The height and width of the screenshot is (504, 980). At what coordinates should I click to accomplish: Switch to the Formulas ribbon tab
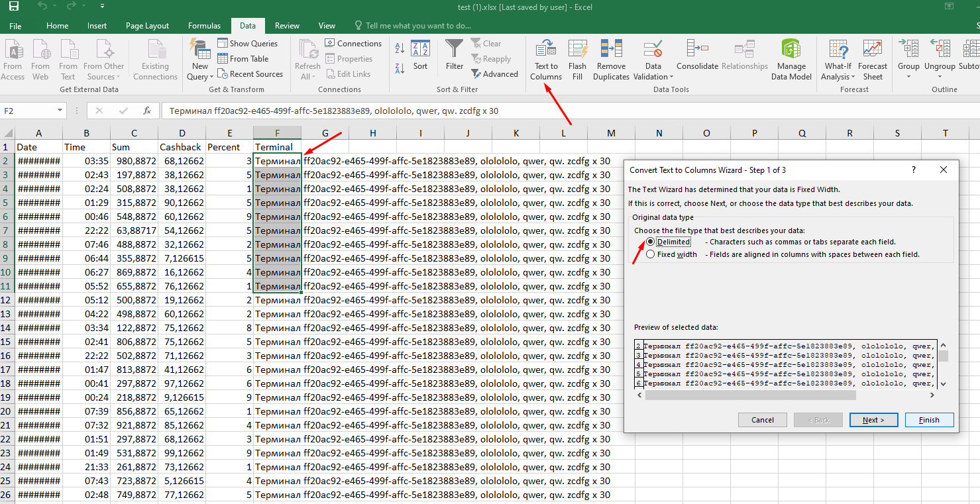[x=204, y=25]
